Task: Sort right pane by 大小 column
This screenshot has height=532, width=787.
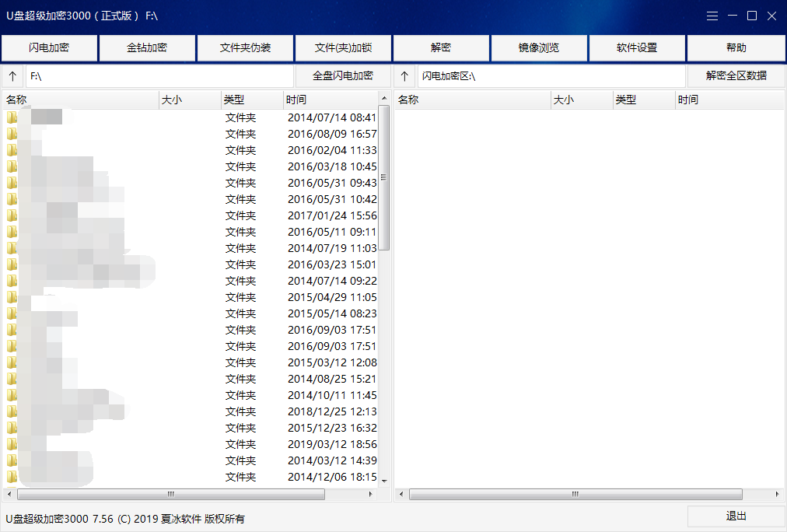Action: [582, 100]
